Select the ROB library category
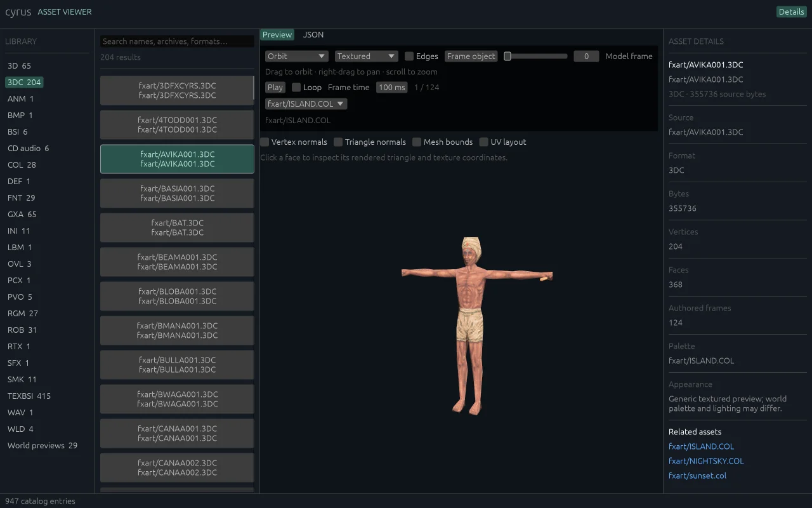This screenshot has height=508, width=812. [x=22, y=330]
